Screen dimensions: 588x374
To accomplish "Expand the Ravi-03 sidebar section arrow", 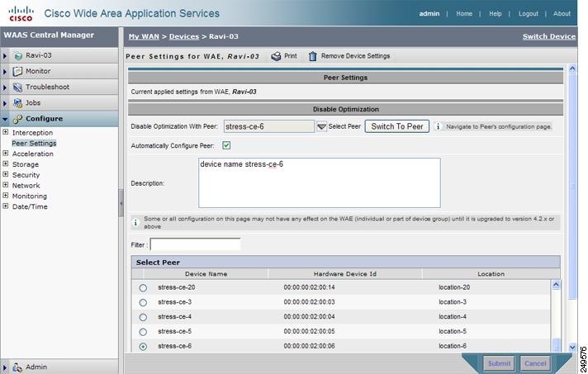I will click(x=5, y=56).
